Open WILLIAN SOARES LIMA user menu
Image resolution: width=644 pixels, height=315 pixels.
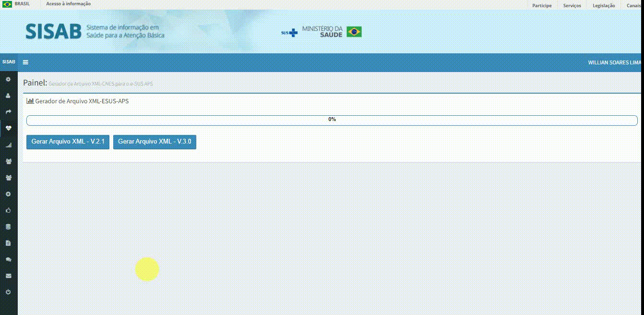coord(615,62)
